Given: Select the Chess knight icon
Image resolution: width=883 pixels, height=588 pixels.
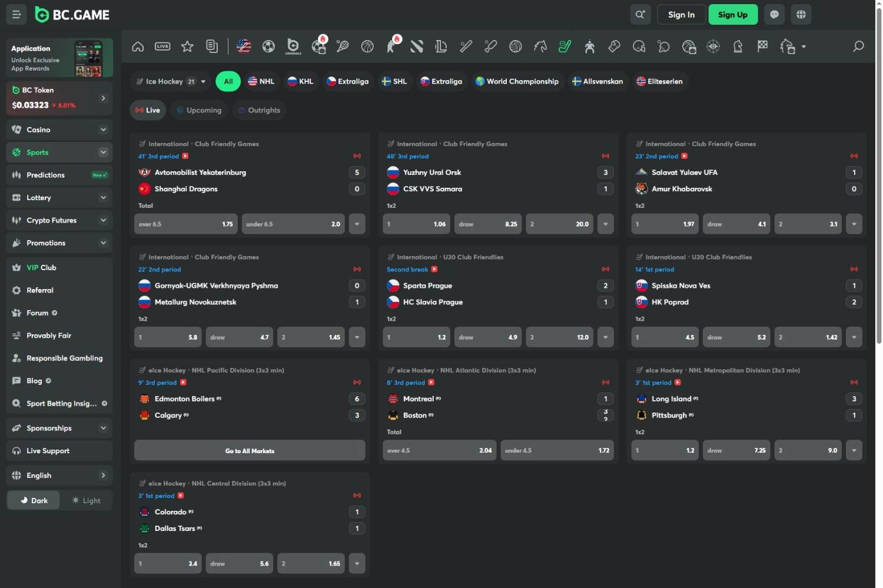Looking at the screenshot, I should tap(738, 46).
